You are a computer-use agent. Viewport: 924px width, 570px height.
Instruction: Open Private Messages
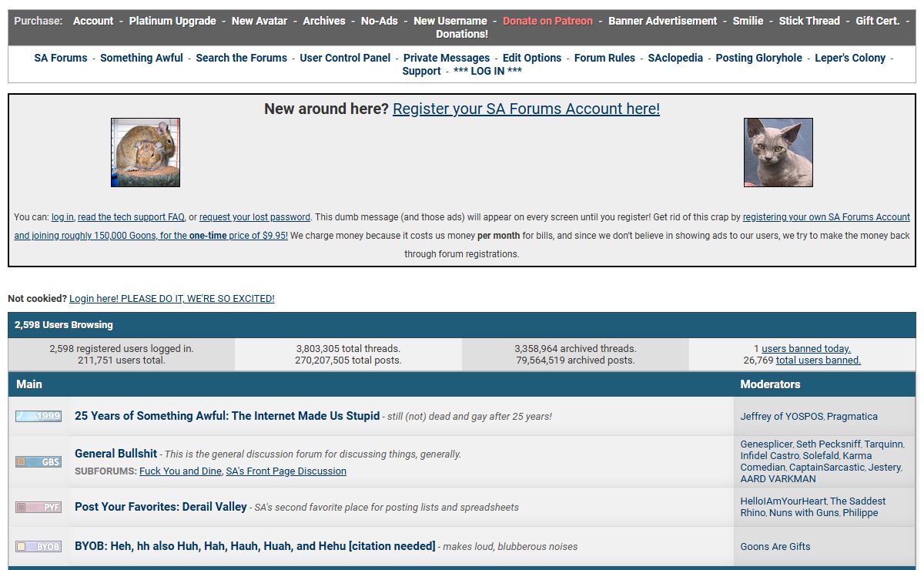click(x=447, y=58)
